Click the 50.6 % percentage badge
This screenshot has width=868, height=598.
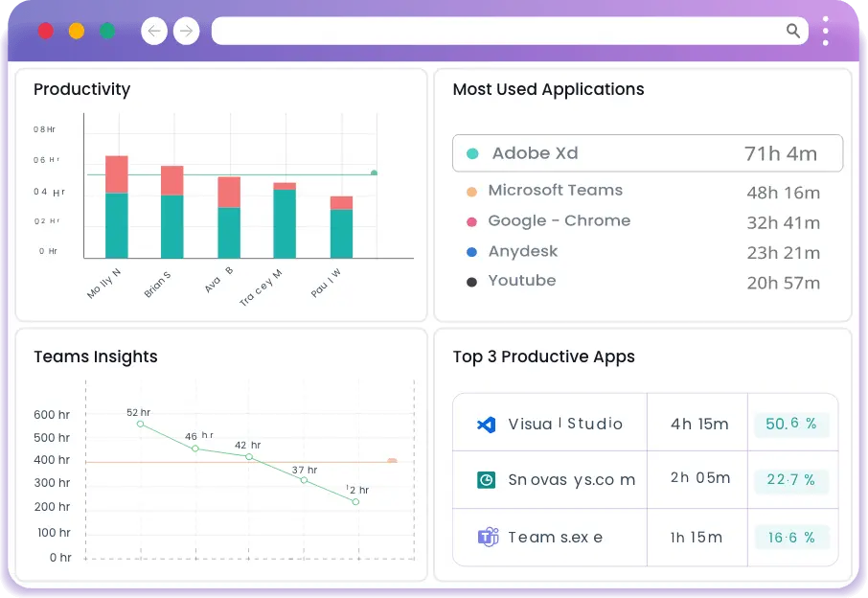coord(791,425)
